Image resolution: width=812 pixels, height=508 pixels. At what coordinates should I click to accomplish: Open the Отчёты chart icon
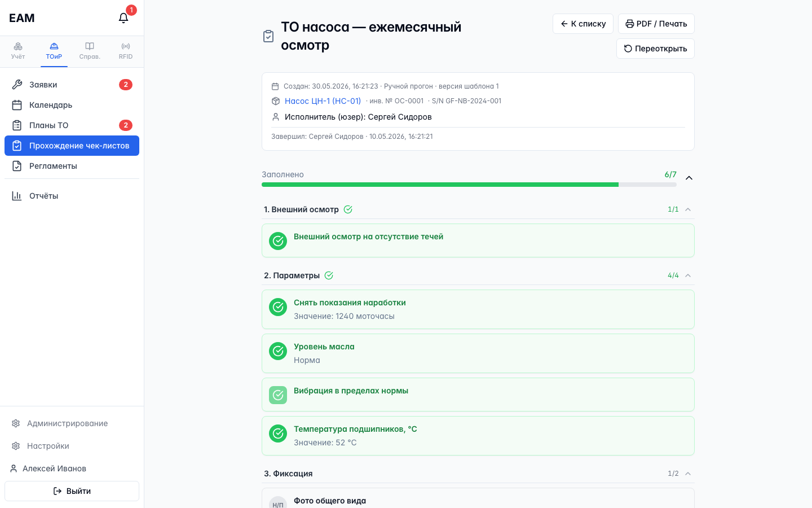[17, 196]
